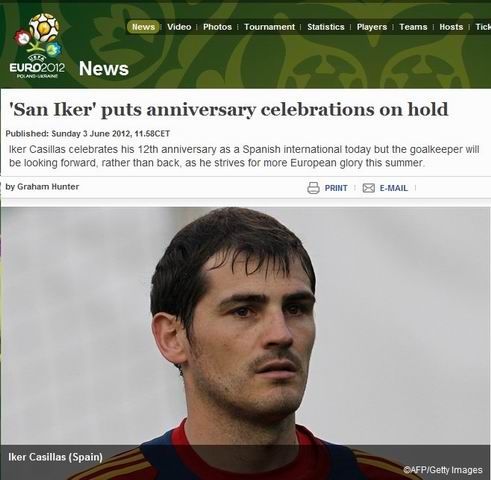Open the News tab
Viewport: 491px width, 480px height.
point(143,27)
